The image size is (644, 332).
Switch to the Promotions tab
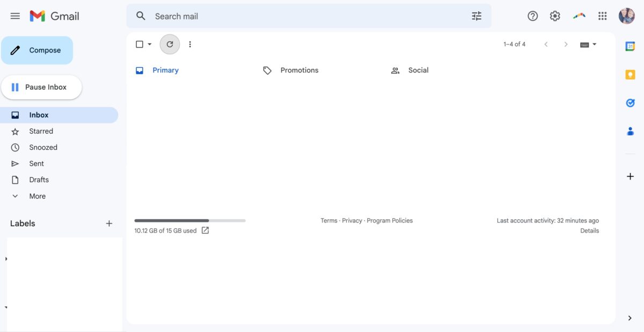(x=299, y=70)
